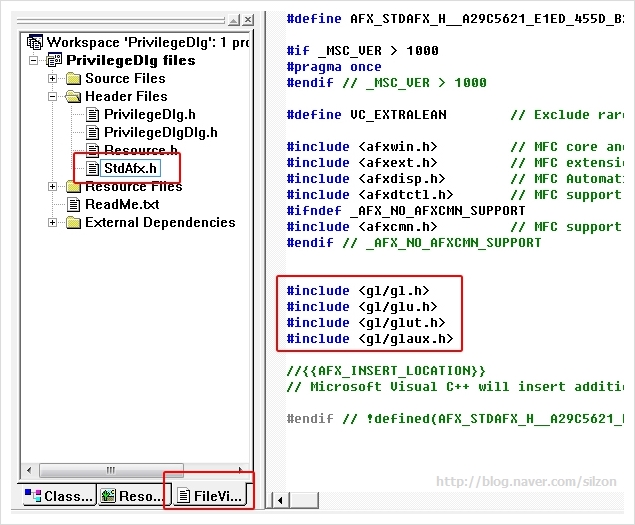Open PrivilegeDlg.h header file
Image resolution: width=635 pixels, height=525 pixels.
149,115
